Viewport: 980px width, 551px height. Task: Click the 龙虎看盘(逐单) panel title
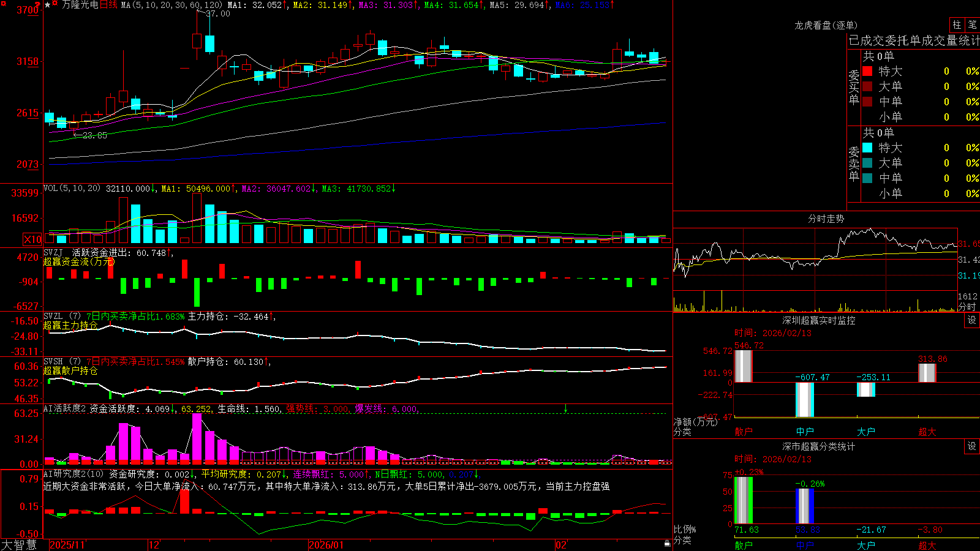click(x=826, y=25)
